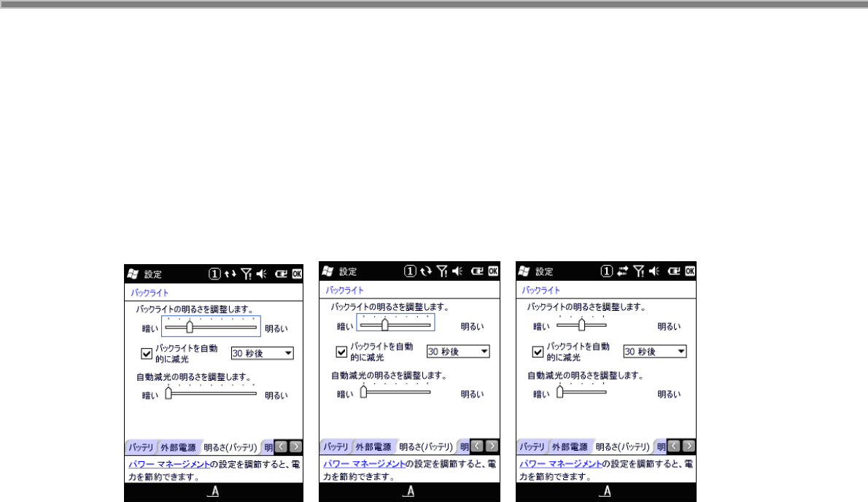Image resolution: width=868 pixels, height=502 pixels.
Task: Open the Start flag in the middle screenshot
Action: (328, 271)
